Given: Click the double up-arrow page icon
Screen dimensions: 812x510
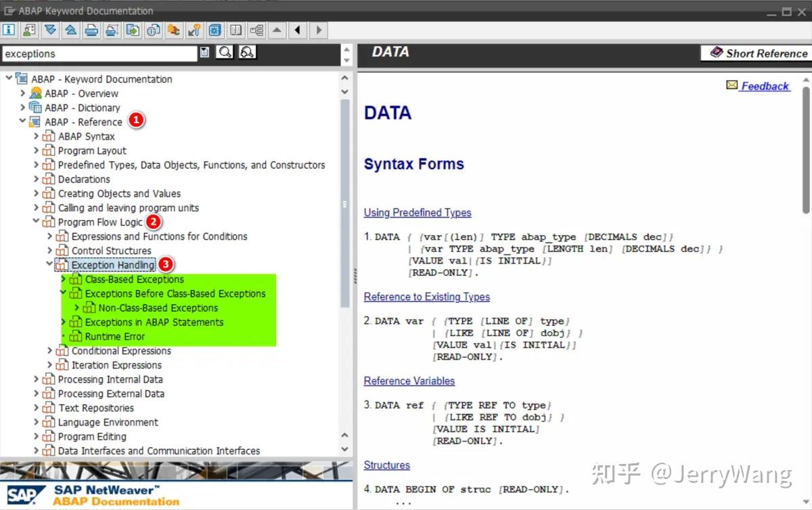Looking at the screenshot, I should (70, 30).
